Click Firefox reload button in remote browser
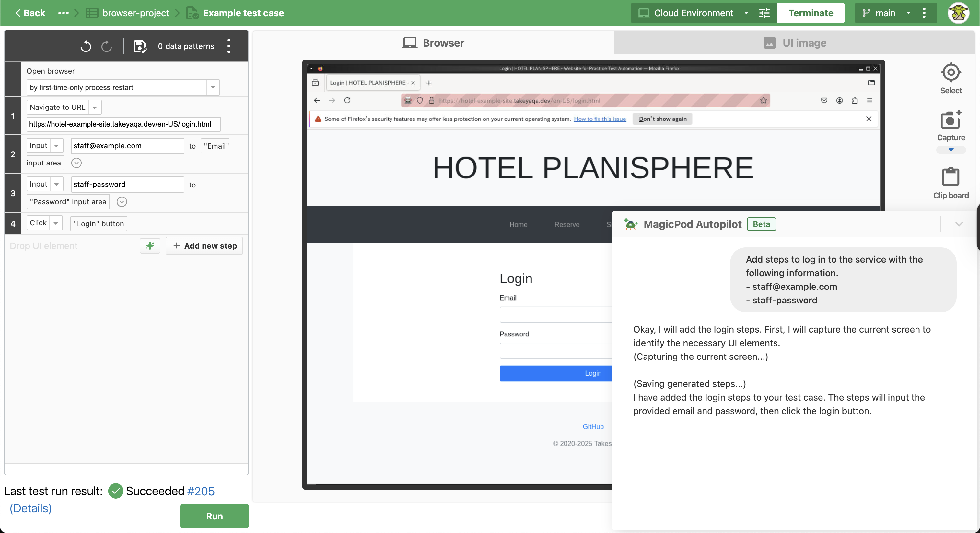Viewport: 980px width, 533px height. [347, 100]
